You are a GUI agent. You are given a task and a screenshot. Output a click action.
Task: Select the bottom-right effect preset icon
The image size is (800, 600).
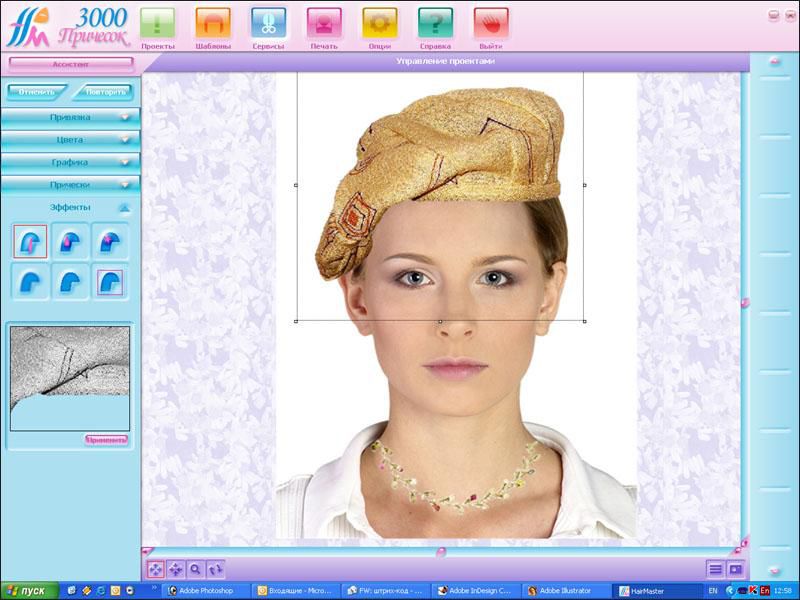click(x=110, y=283)
